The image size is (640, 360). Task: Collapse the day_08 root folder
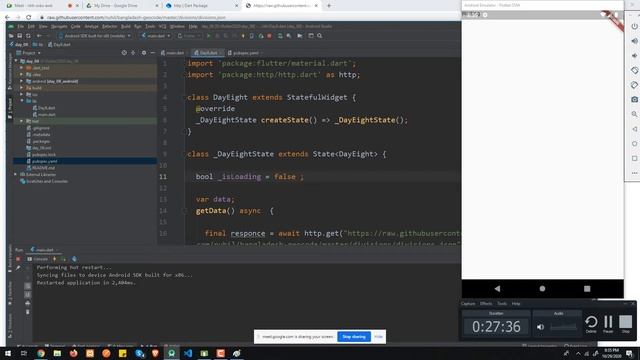coord(16,61)
